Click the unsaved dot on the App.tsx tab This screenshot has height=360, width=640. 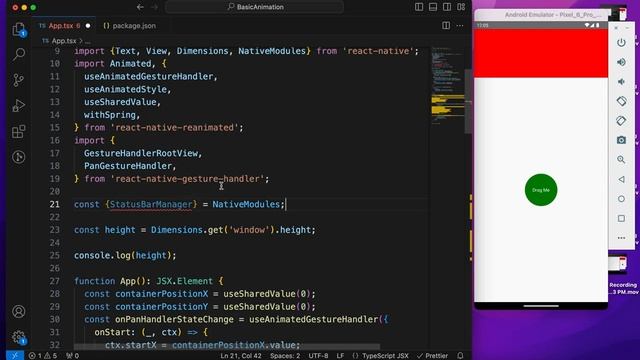[x=88, y=26]
